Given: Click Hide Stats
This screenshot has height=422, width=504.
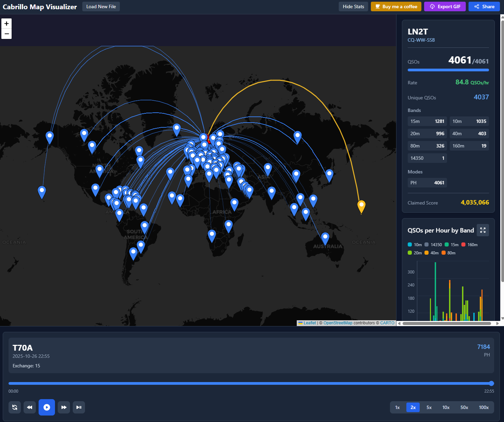Looking at the screenshot, I should [x=353, y=6].
